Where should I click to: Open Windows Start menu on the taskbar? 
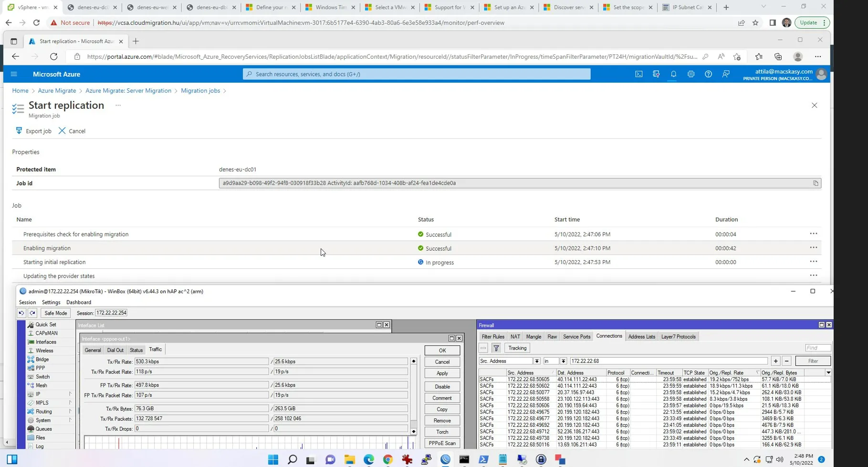coord(273,460)
